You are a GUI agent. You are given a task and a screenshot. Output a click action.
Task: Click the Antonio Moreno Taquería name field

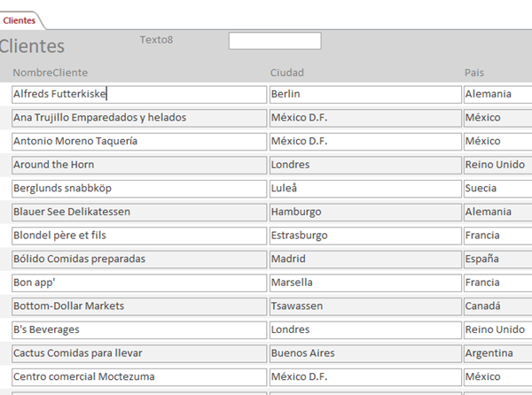tap(139, 141)
